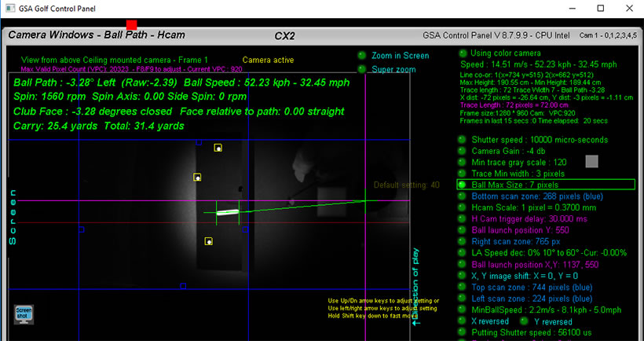Toggle Using color camera option
The image size is (644, 341).
[463, 53]
